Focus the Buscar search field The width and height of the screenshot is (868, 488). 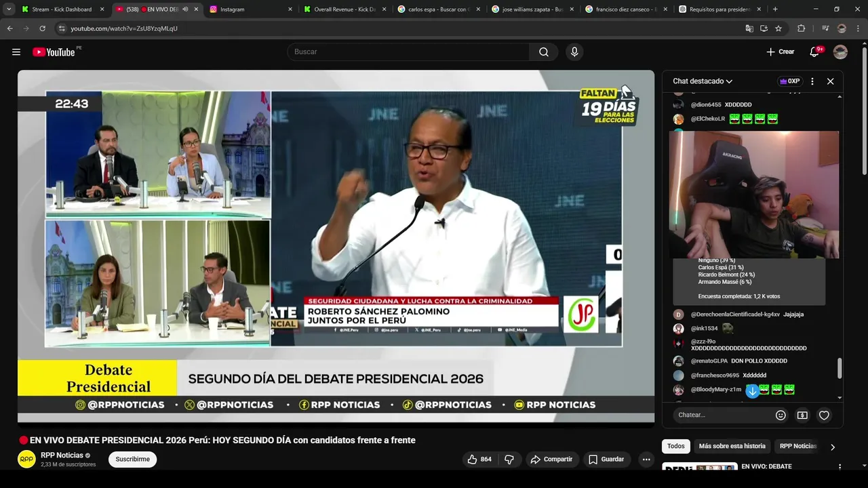point(409,52)
